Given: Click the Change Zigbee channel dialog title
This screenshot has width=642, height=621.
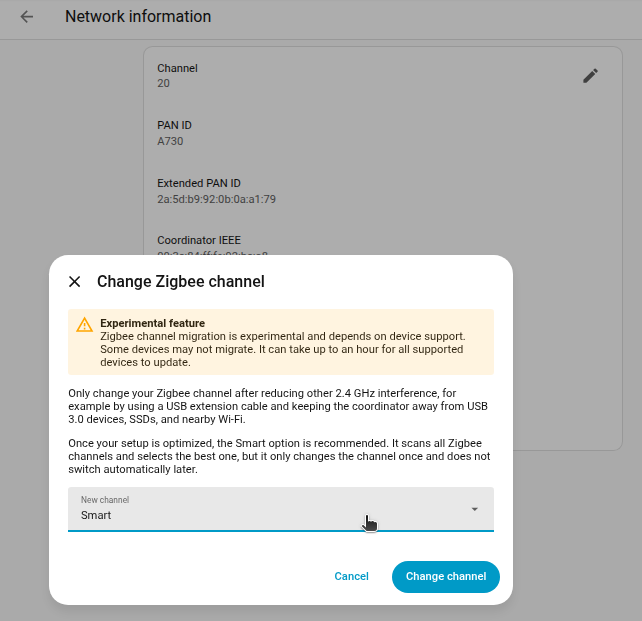Looking at the screenshot, I should (x=180, y=282).
